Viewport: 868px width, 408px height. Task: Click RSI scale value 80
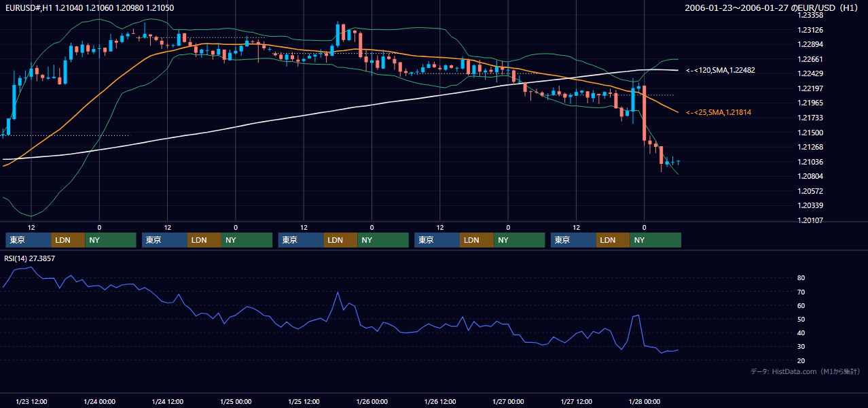click(x=801, y=278)
